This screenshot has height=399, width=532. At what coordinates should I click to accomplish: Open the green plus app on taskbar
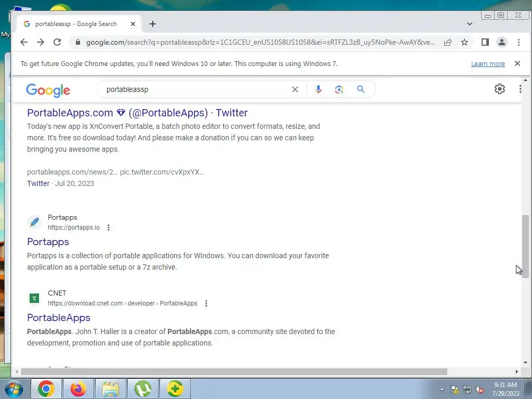(175, 389)
